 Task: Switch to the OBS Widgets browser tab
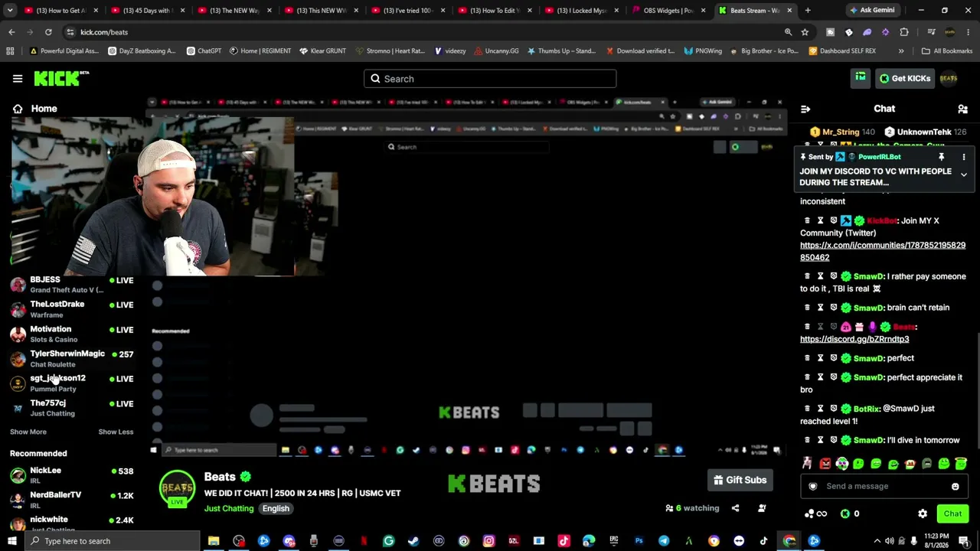pos(668,11)
